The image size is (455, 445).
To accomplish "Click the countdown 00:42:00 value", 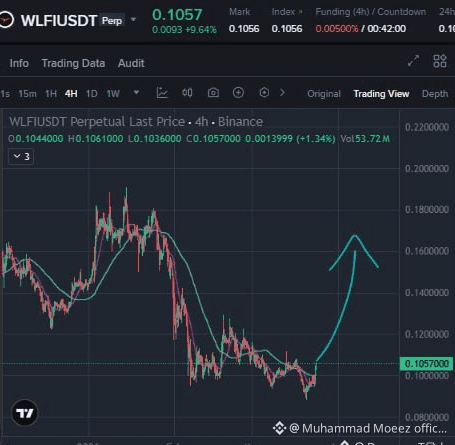I will pos(387,29).
